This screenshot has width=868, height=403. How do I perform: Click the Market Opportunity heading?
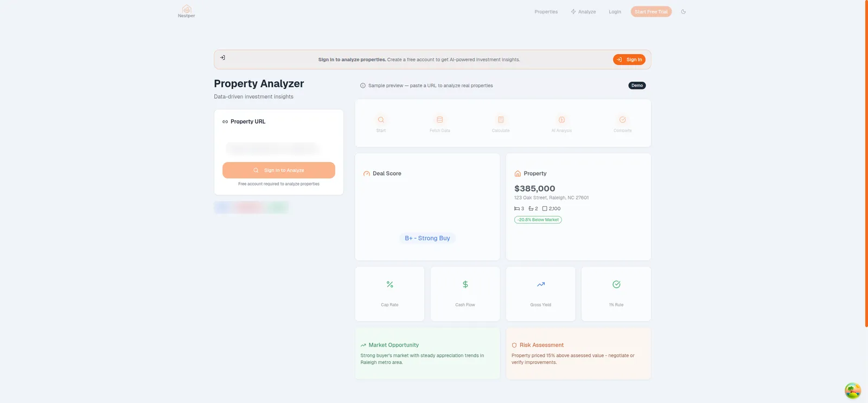click(393, 345)
